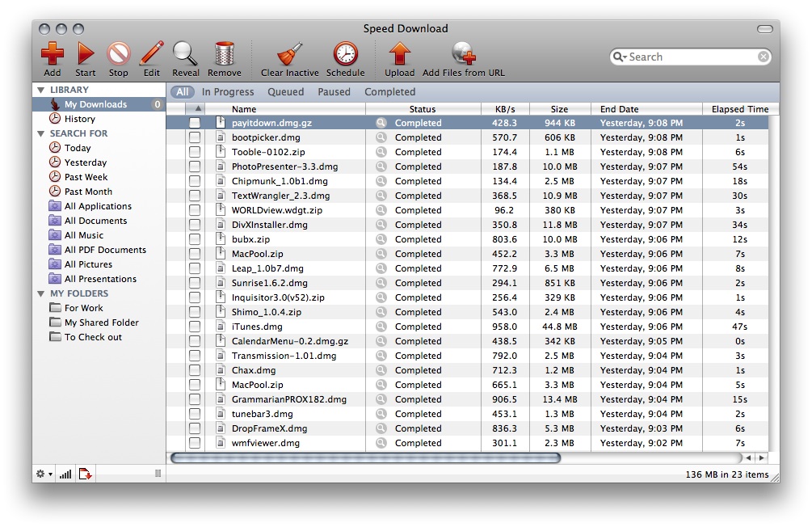Click the Stop toolbar icon
Viewport: 812px width, 527px height.
(119, 54)
